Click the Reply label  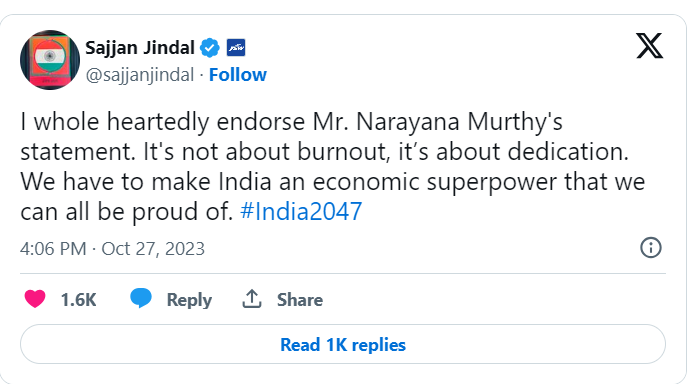pos(189,300)
